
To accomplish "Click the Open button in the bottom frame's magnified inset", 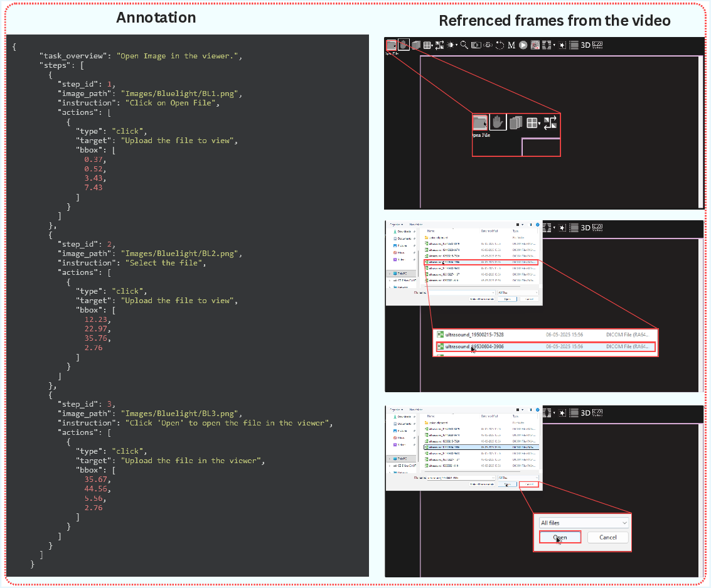I will 560,537.
